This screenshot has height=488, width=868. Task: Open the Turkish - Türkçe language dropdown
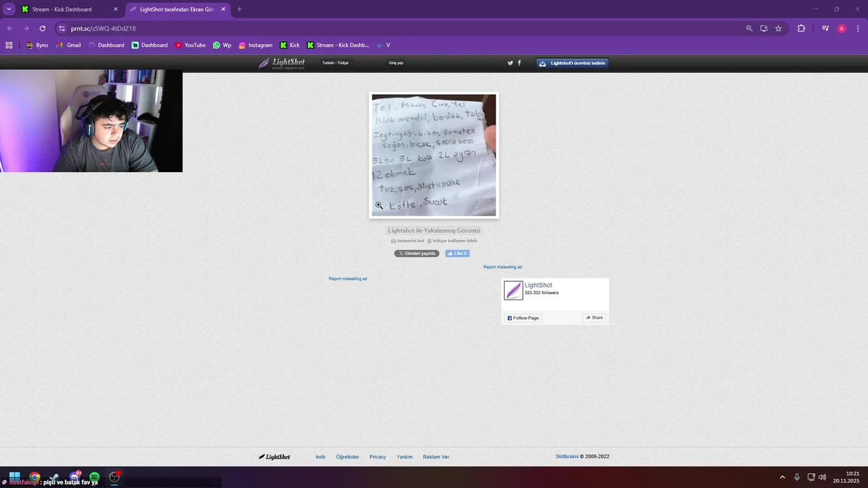(336, 63)
